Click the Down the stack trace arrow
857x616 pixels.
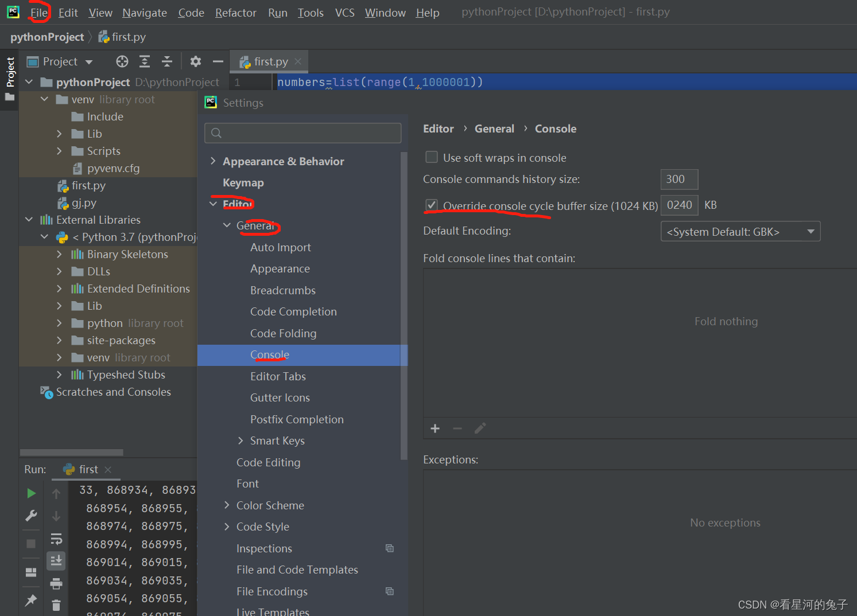pos(56,516)
